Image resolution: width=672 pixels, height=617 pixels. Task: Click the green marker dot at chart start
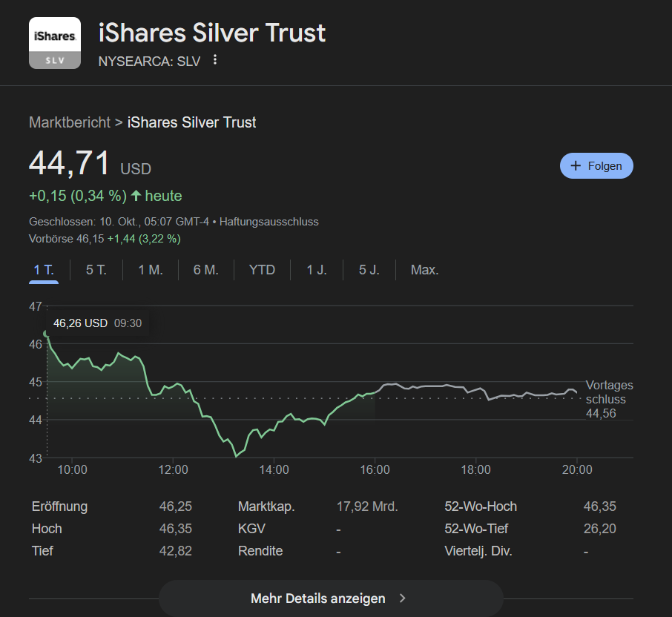pyautogui.click(x=46, y=334)
